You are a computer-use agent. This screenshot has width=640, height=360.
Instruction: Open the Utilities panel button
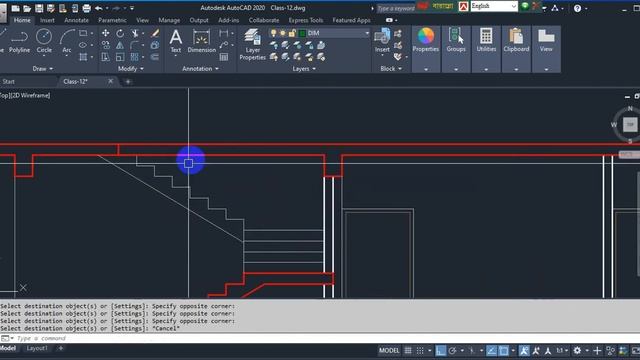coord(486,40)
